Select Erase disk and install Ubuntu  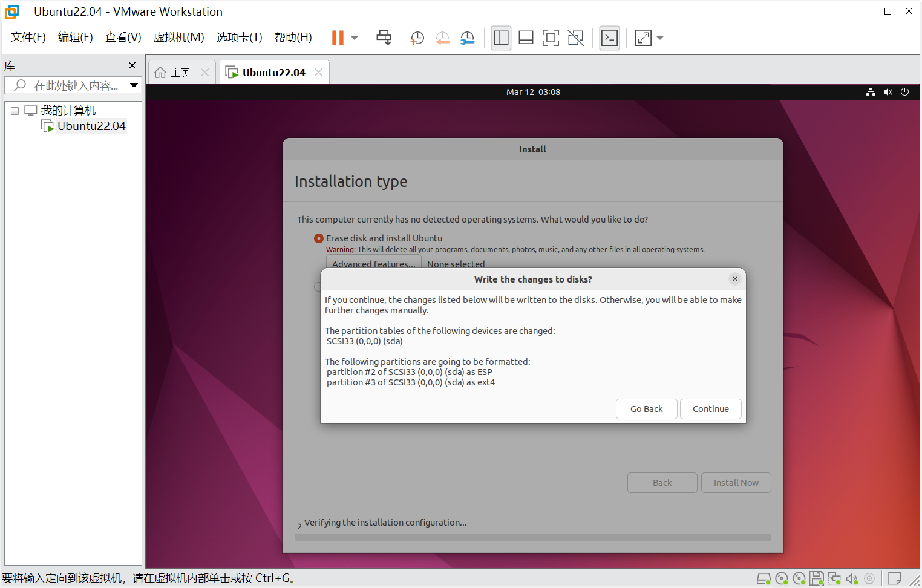pyautogui.click(x=319, y=238)
